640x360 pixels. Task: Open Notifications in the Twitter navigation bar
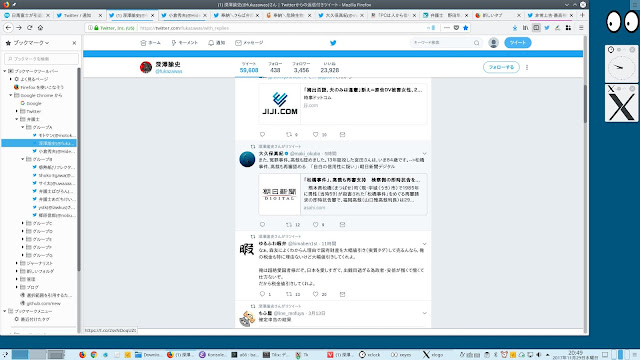coord(217,43)
